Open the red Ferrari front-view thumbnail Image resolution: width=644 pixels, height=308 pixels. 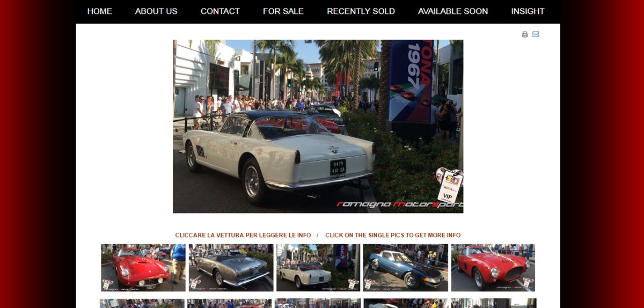(143, 268)
